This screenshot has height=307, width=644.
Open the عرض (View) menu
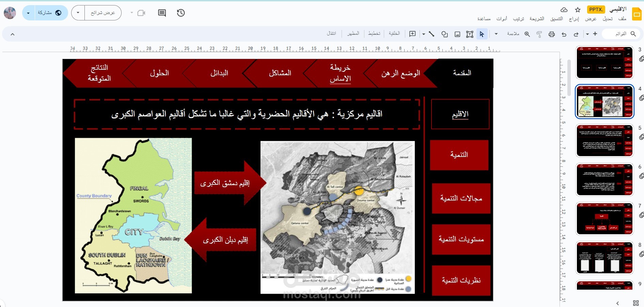coord(591,19)
